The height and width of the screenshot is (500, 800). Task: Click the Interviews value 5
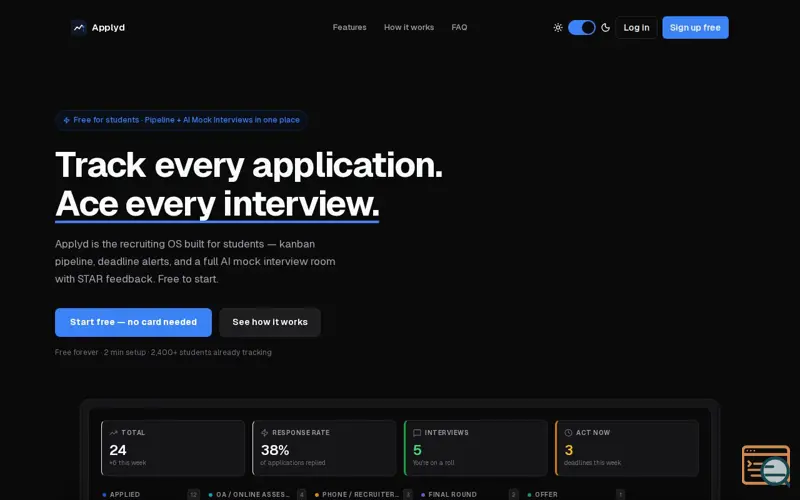pyautogui.click(x=417, y=450)
